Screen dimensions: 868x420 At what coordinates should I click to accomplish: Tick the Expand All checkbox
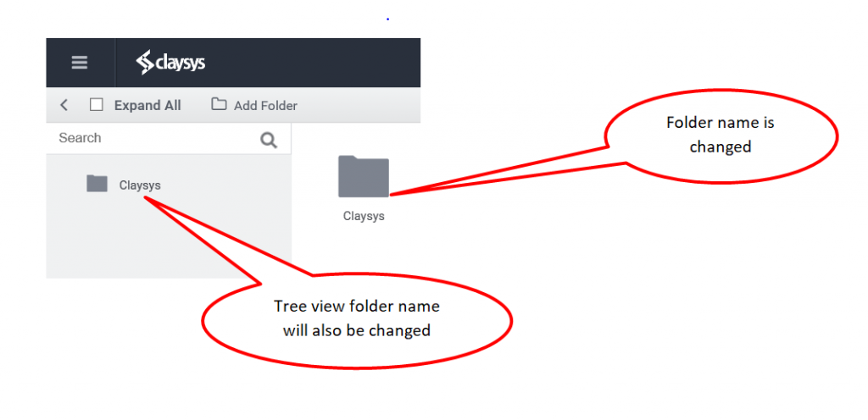coord(97,105)
